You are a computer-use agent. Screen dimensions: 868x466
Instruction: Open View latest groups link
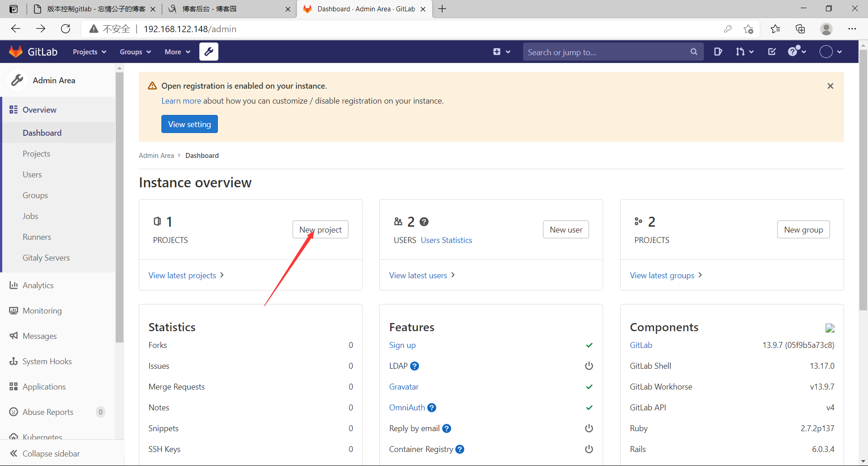click(666, 276)
